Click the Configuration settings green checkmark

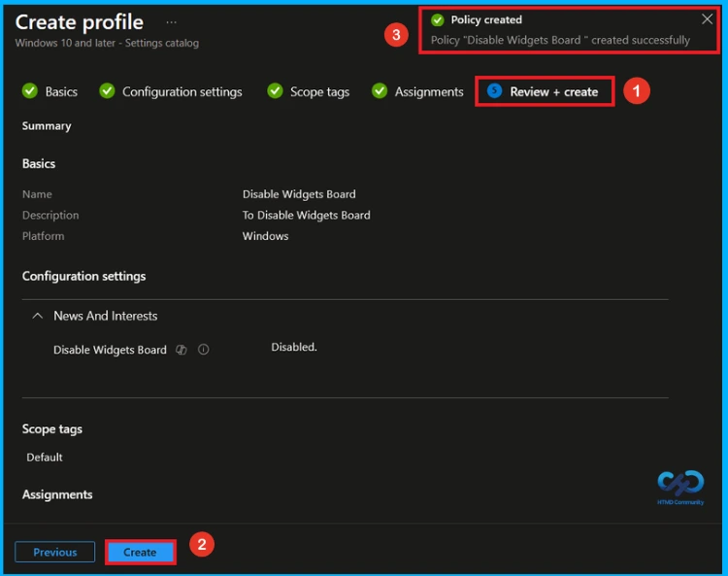click(x=107, y=91)
